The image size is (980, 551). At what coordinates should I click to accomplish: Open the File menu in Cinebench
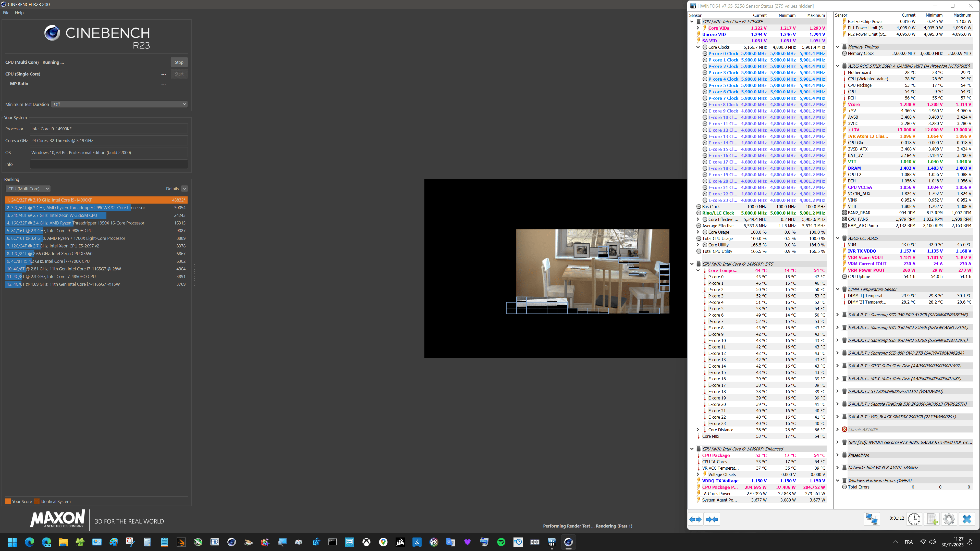(x=6, y=13)
